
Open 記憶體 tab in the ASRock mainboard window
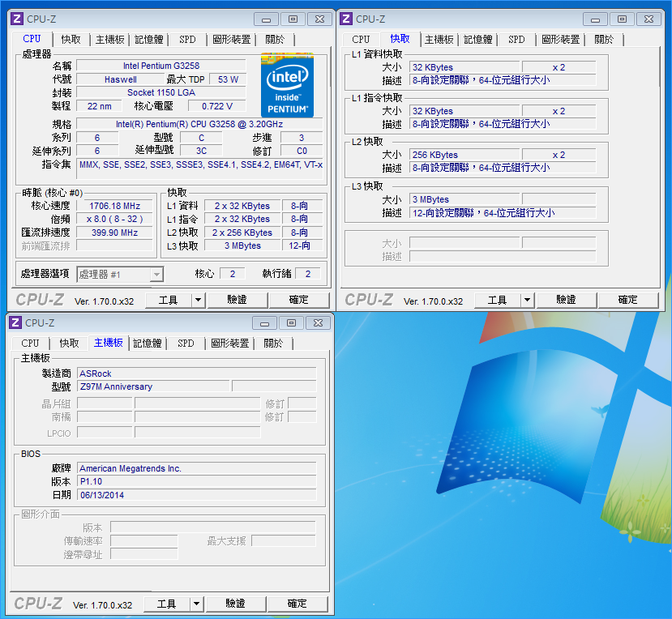click(x=147, y=344)
